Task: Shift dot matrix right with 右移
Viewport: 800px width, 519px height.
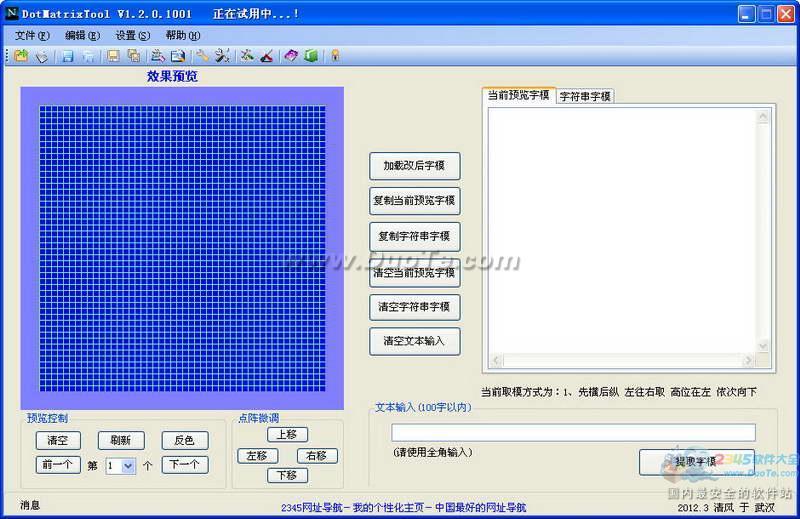Action: pyautogui.click(x=317, y=456)
